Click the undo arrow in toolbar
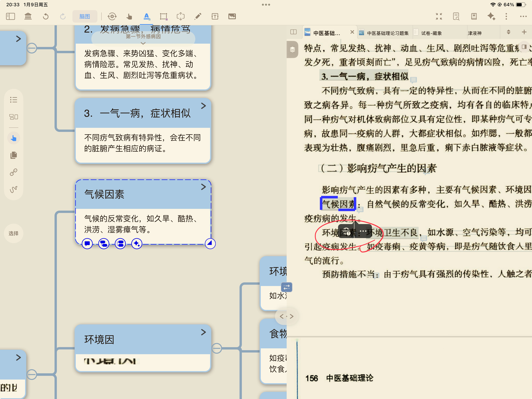 pyautogui.click(x=46, y=16)
